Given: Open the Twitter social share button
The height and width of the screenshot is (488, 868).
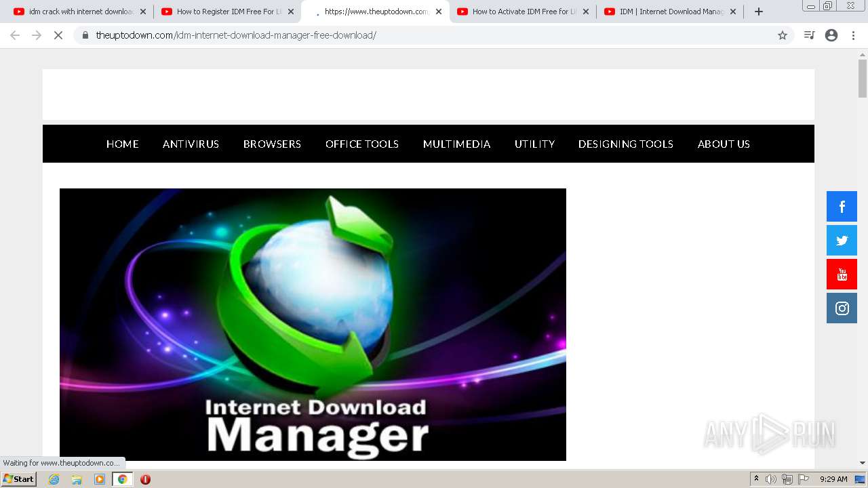Looking at the screenshot, I should coord(842,241).
